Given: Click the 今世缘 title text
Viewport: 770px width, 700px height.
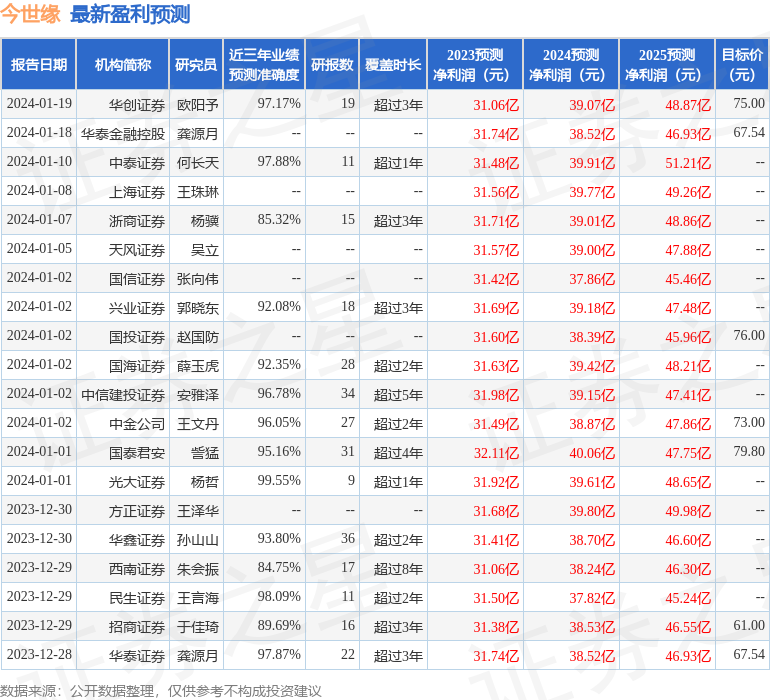Looking at the screenshot, I should click(x=30, y=14).
